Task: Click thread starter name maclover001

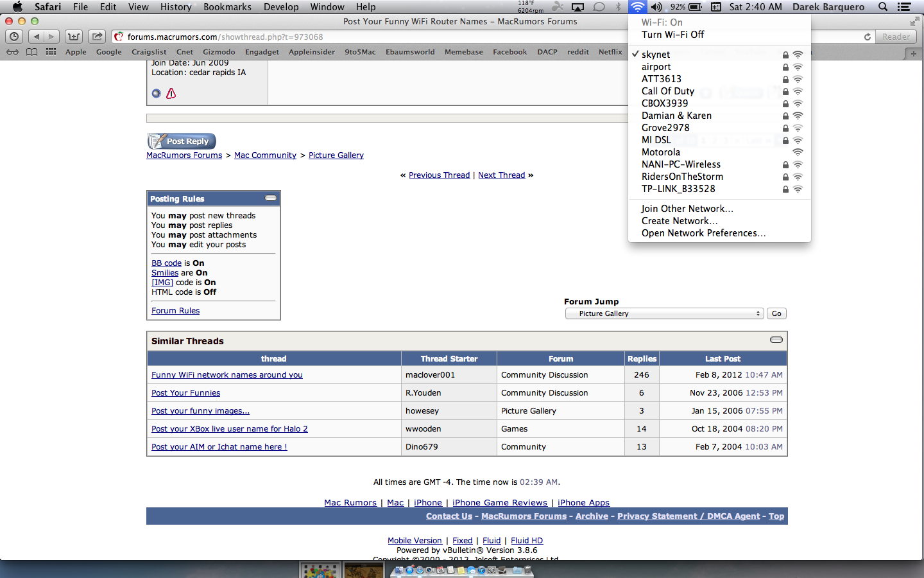Action: click(430, 374)
